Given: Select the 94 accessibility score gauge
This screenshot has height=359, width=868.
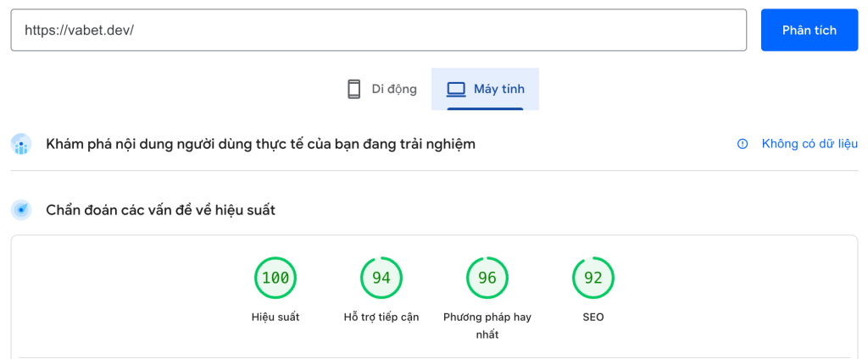Looking at the screenshot, I should (x=381, y=278).
